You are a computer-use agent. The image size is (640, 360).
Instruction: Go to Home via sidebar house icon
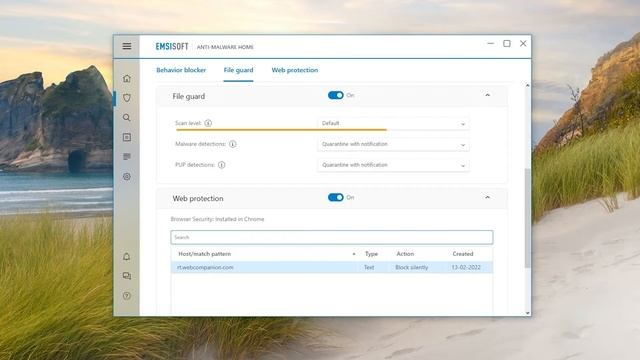pyautogui.click(x=127, y=78)
